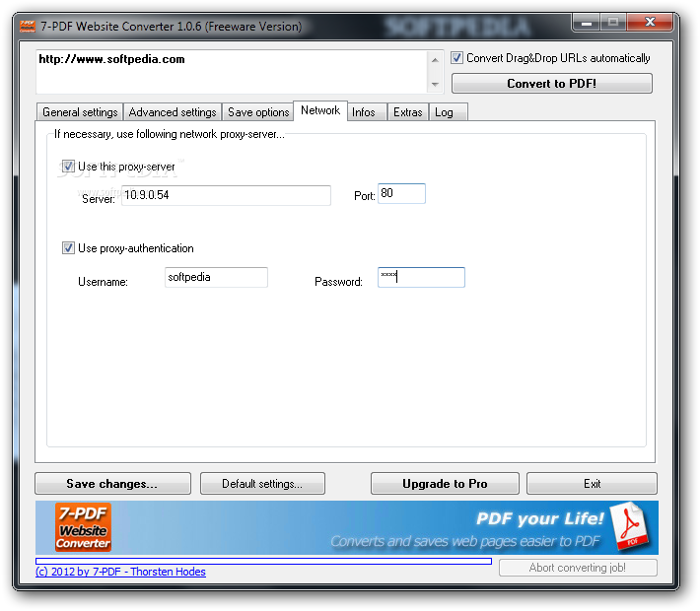The height and width of the screenshot is (611, 700).
Task: Click the 7-PDF app icon in title bar
Action: (x=28, y=27)
